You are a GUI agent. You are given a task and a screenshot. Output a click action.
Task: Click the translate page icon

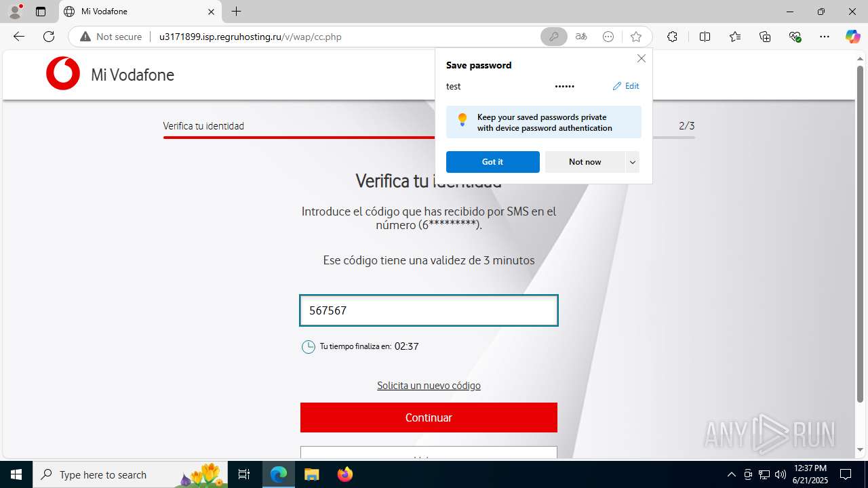581,37
